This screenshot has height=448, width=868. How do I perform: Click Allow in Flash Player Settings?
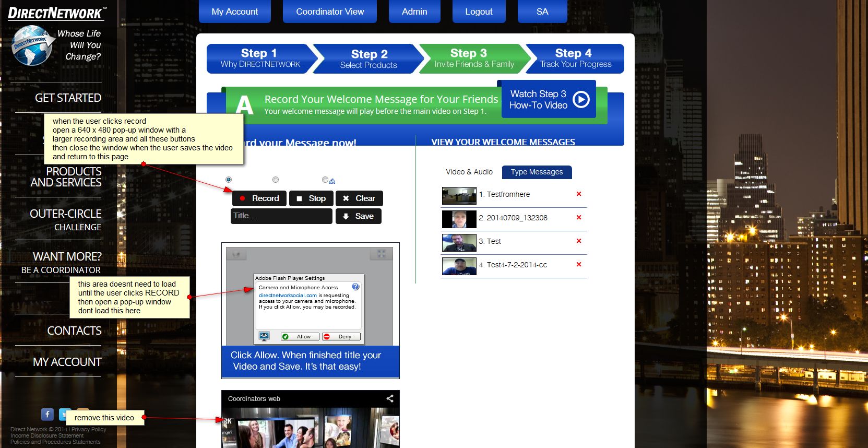300,337
